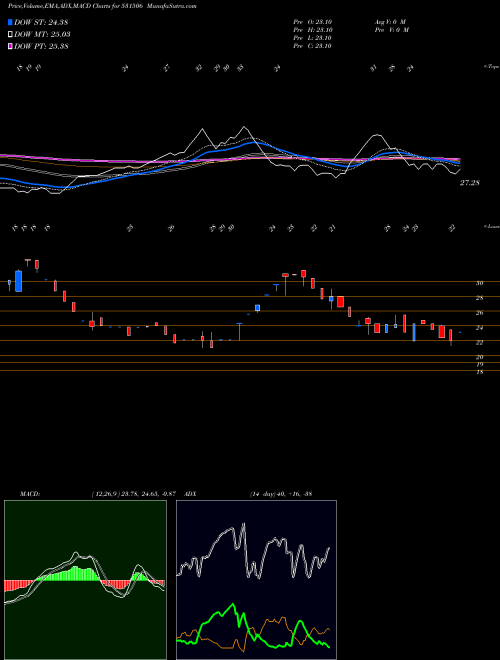This screenshot has width=500, height=660.
Task: Click the MACD (12,26,9) parameter values
Action: pos(136,493)
